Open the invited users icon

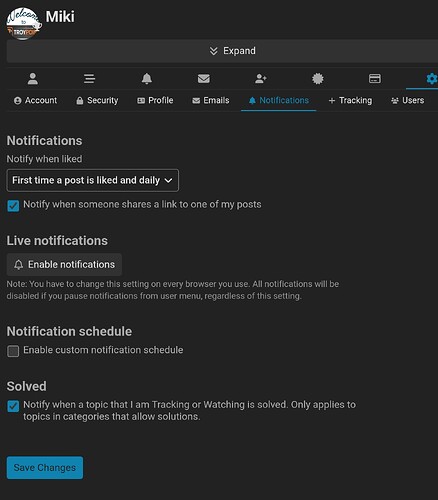click(261, 79)
